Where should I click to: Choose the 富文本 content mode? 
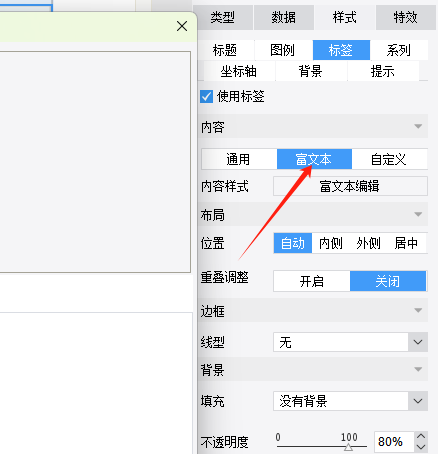click(314, 159)
